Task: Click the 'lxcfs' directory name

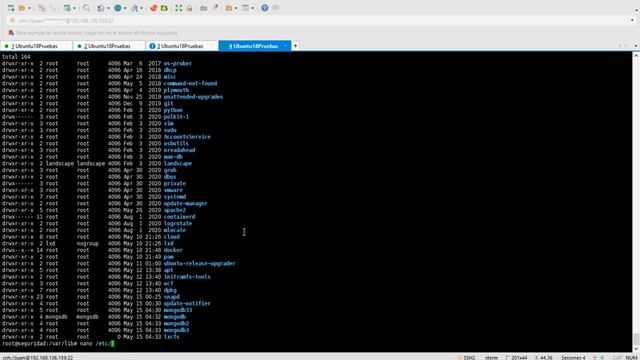Action: pyautogui.click(x=171, y=337)
